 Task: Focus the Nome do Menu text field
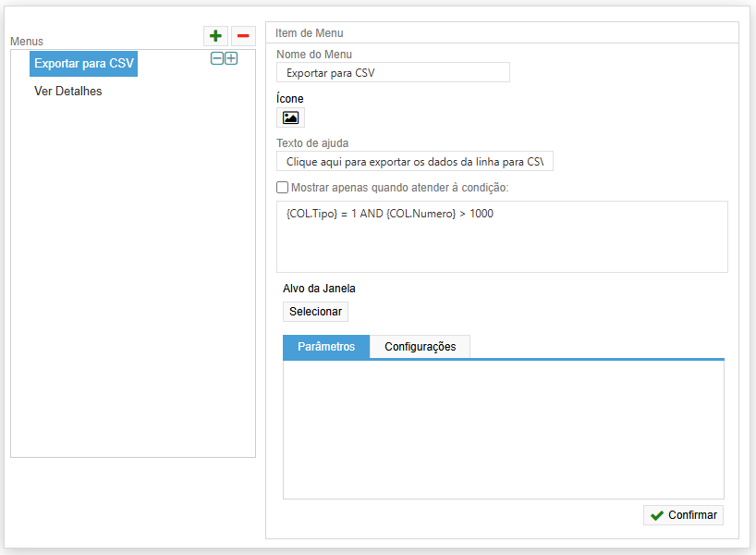[x=393, y=72]
